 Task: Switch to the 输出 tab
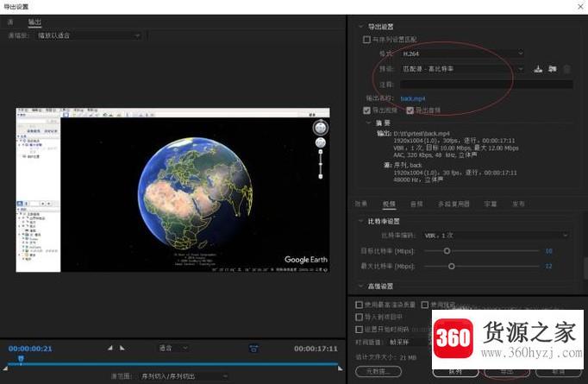pyautogui.click(x=34, y=22)
